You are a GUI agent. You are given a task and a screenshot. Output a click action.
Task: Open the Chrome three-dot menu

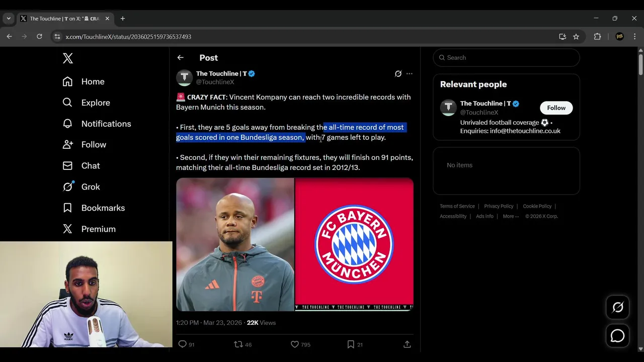tap(634, 37)
